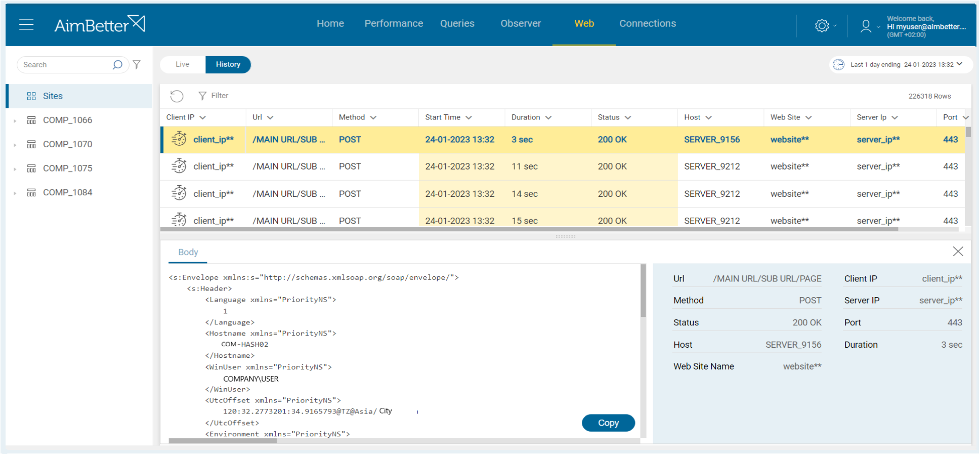Select COMP_1066 in the tree

67,120
